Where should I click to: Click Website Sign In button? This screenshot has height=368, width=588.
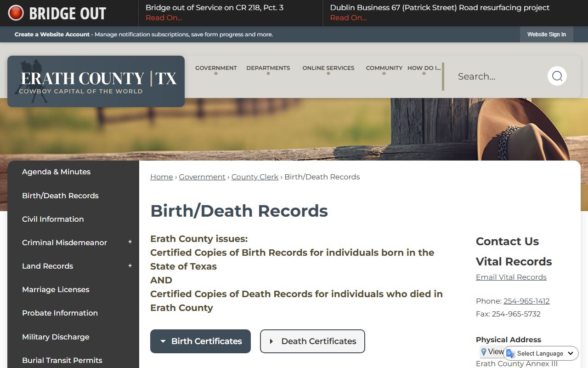tap(547, 34)
